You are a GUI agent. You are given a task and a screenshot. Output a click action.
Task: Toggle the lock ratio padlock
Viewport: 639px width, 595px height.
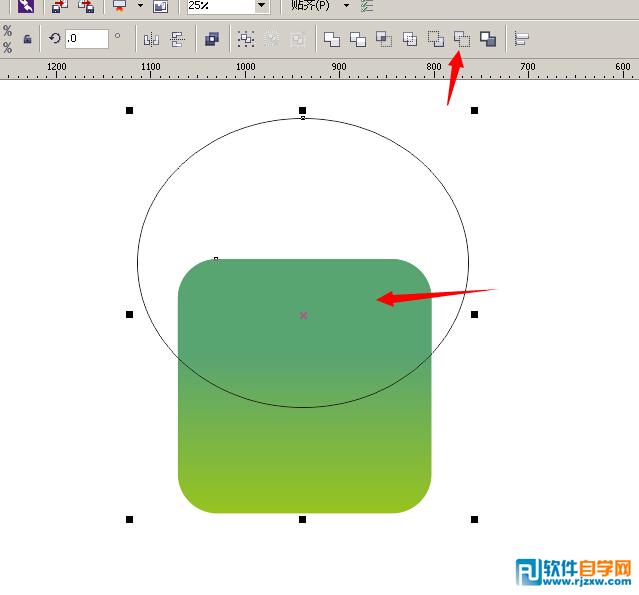[x=27, y=40]
